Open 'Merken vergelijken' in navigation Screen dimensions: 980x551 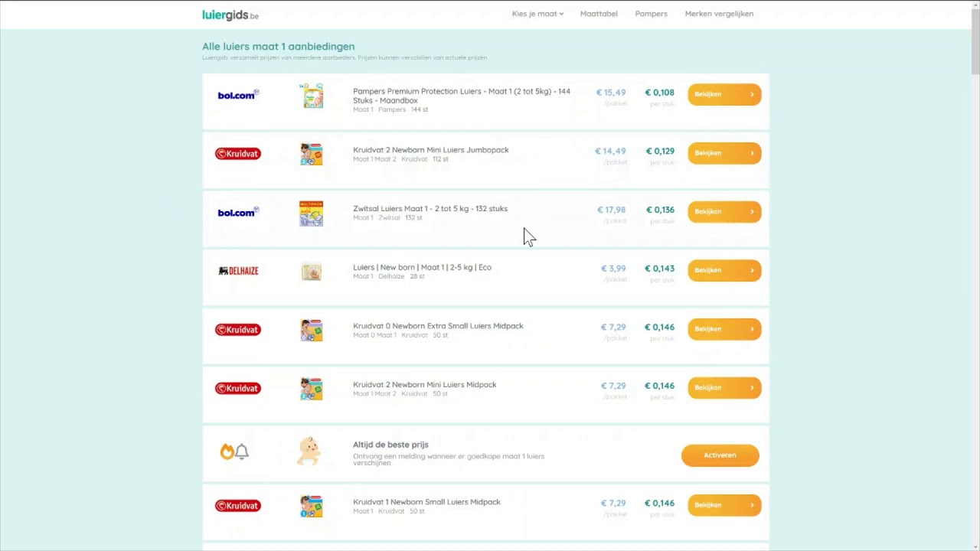719,14
